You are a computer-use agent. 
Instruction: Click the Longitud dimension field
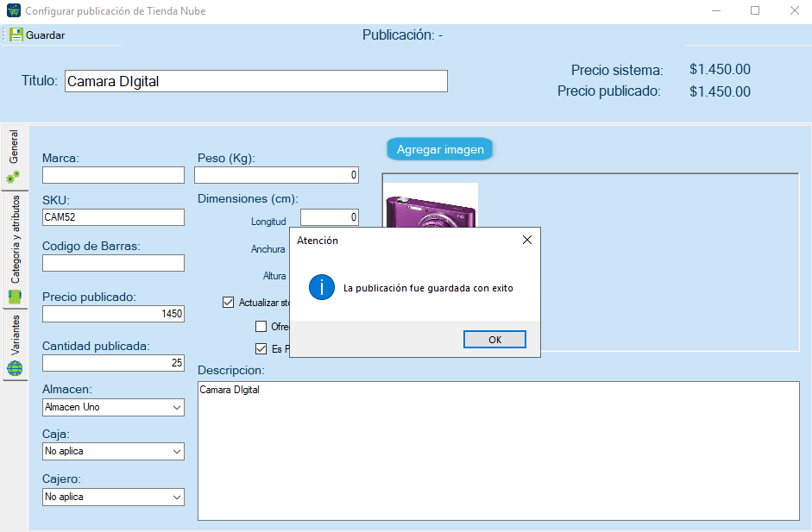pyautogui.click(x=330, y=217)
